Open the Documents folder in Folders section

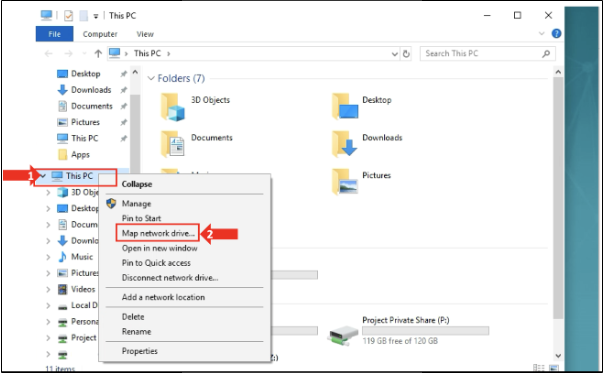tap(173, 144)
